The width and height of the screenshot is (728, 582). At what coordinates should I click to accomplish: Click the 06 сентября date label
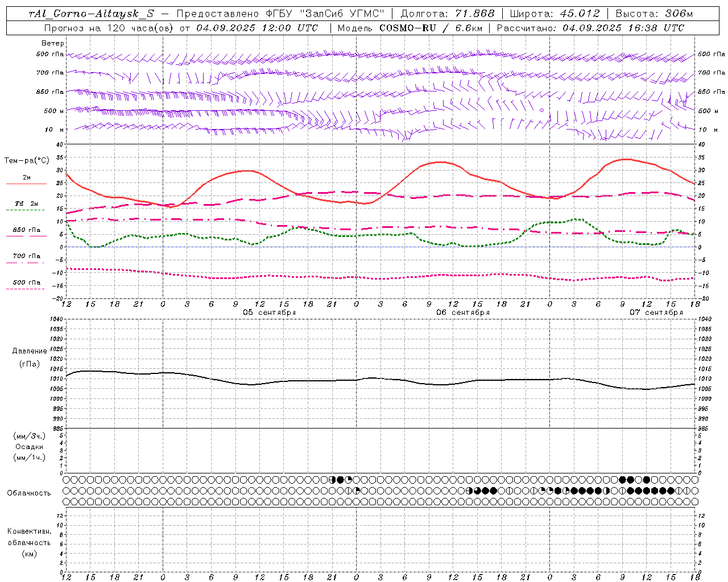[x=463, y=313]
